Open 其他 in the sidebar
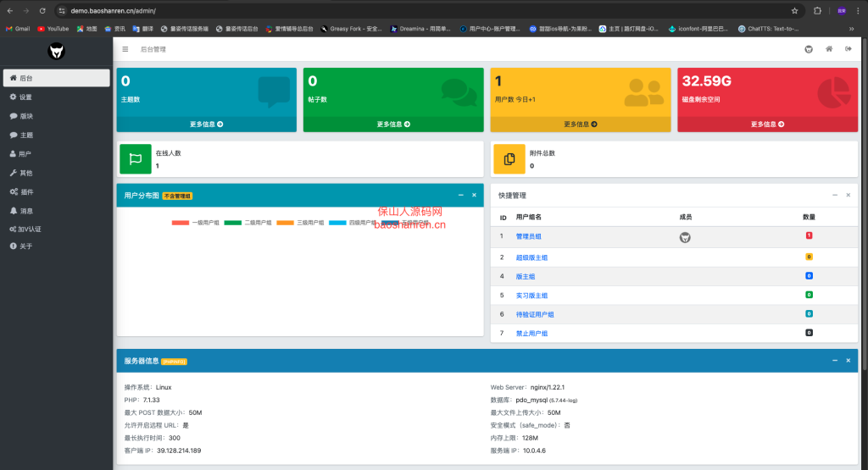 pos(57,173)
